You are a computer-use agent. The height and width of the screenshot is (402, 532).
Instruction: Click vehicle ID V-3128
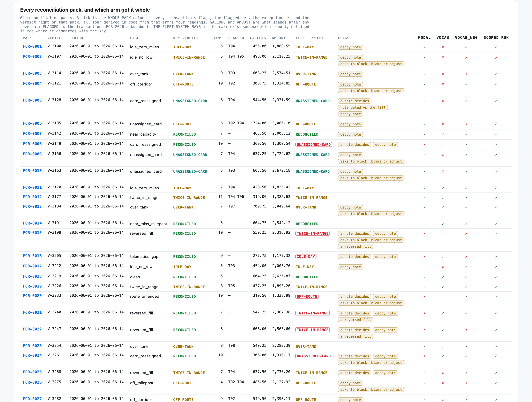(x=54, y=100)
